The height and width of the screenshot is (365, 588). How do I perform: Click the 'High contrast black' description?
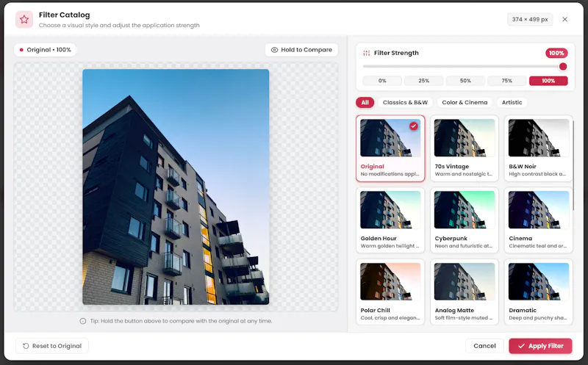[537, 174]
